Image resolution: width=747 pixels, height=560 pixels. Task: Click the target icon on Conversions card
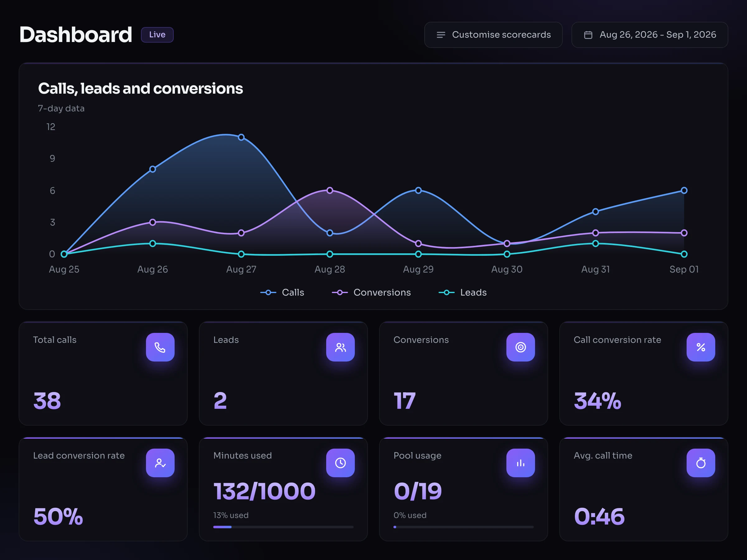[520, 347]
